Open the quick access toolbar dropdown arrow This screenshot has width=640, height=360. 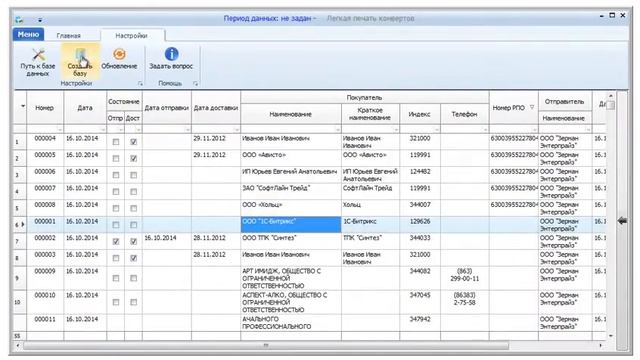[40, 20]
